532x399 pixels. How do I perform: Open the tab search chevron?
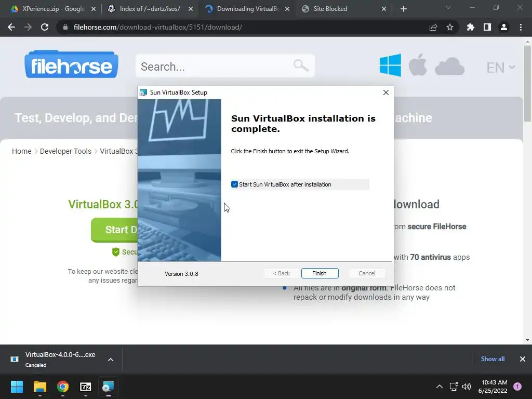click(x=448, y=7)
